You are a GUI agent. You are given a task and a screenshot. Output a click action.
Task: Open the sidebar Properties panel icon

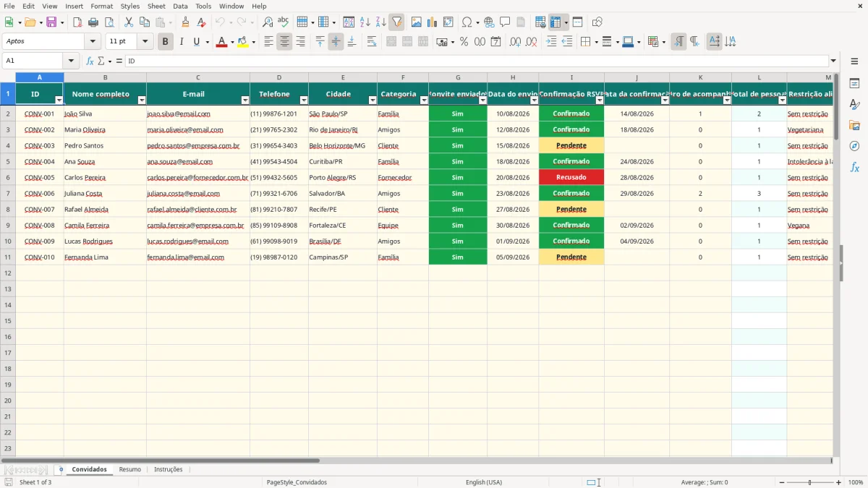[x=855, y=84]
